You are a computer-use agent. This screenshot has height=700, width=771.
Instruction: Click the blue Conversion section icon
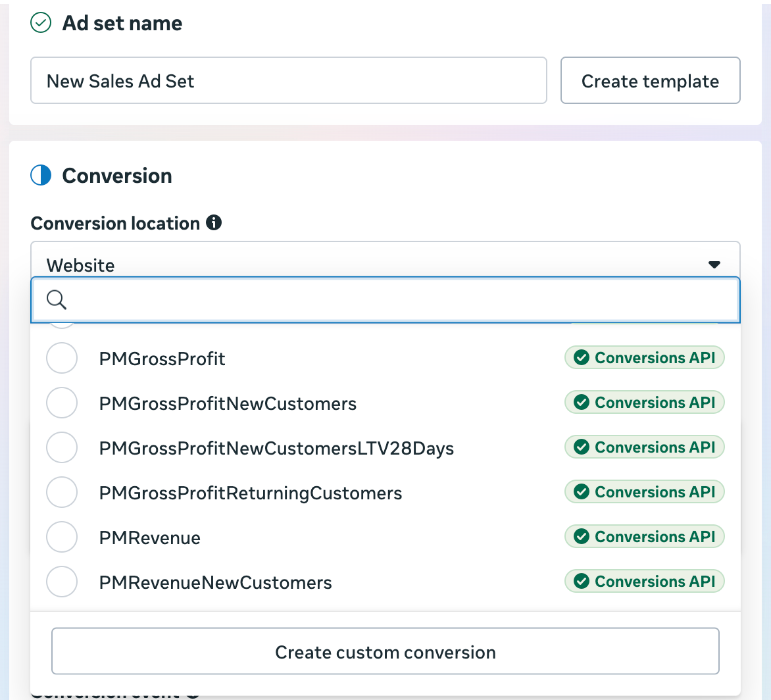click(40, 175)
